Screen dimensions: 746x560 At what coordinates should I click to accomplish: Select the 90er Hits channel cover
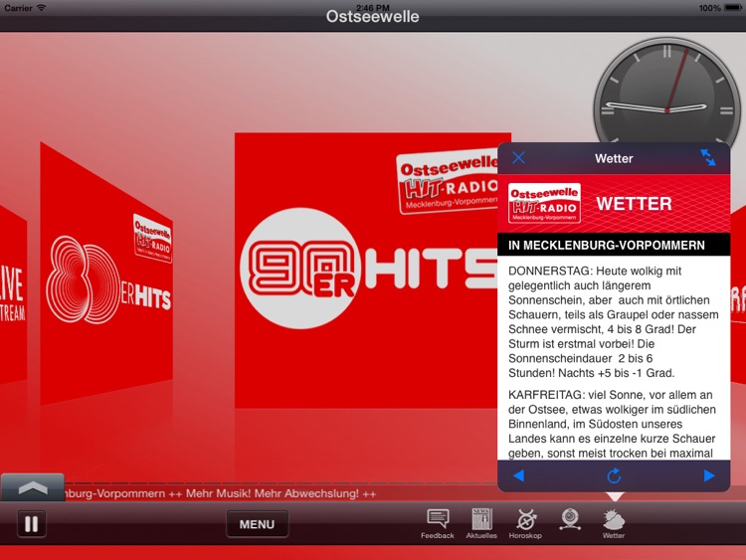click(366, 270)
